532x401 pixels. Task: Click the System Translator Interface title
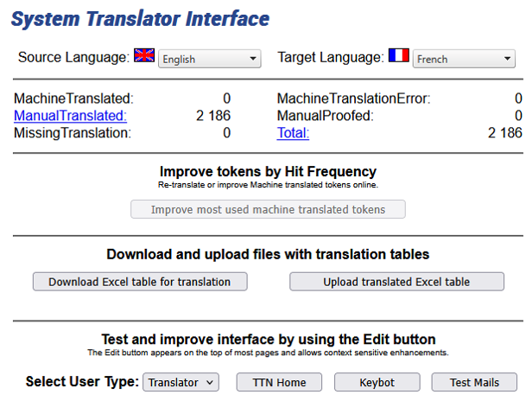pyautogui.click(x=141, y=19)
